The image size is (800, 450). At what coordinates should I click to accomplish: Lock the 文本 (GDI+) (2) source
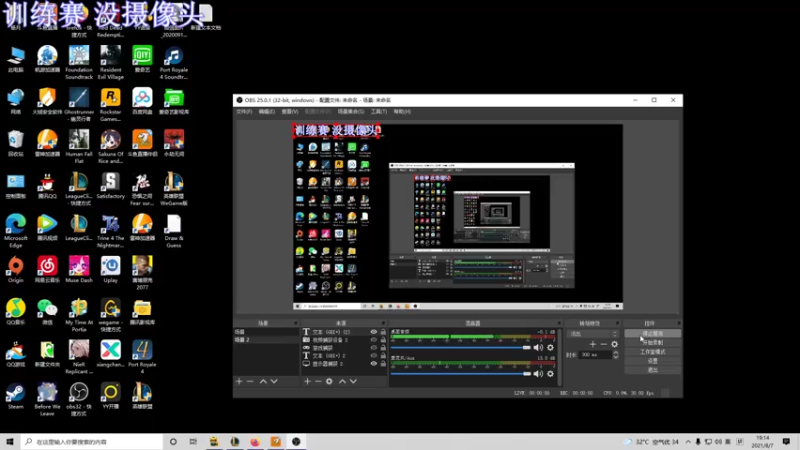pos(383,332)
